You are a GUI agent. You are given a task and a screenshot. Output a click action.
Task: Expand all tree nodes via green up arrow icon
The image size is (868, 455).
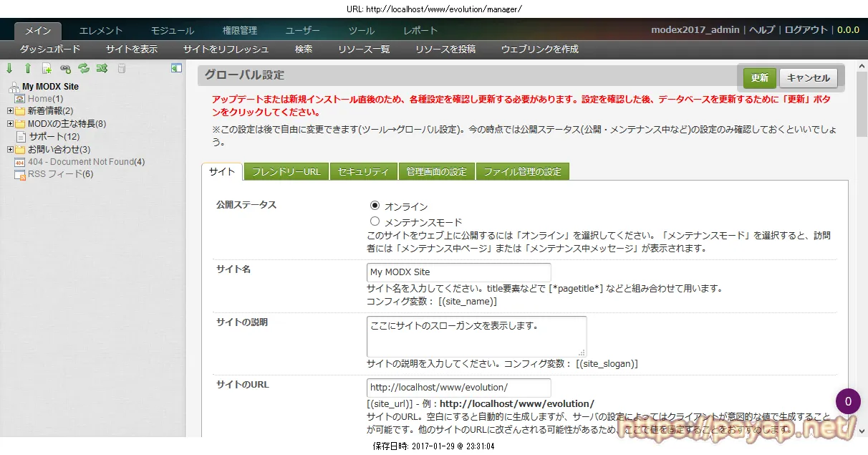click(x=26, y=67)
